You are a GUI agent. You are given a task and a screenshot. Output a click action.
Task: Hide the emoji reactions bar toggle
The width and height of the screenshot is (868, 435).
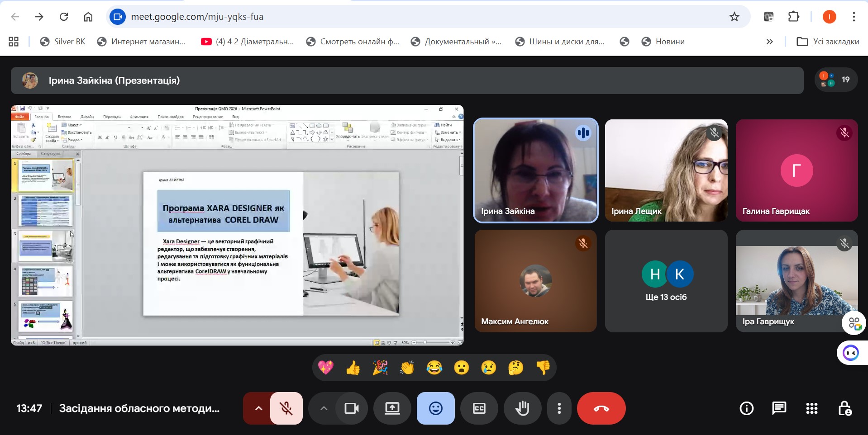click(435, 408)
